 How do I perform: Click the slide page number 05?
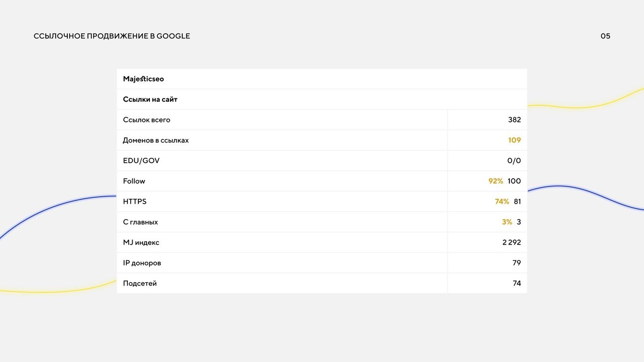[605, 36]
